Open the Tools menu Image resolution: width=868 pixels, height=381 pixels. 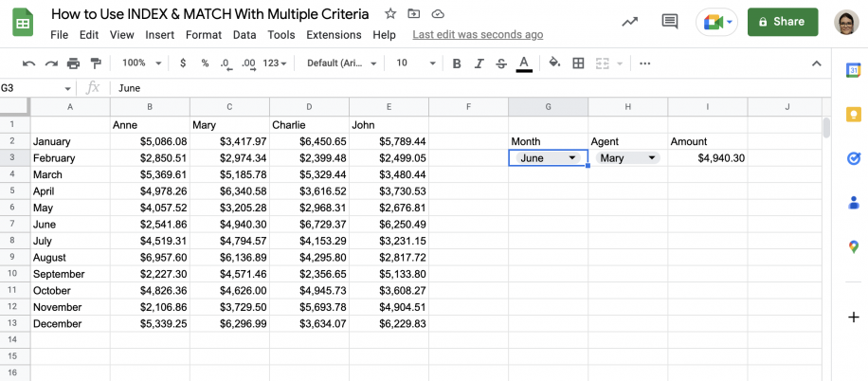(281, 35)
